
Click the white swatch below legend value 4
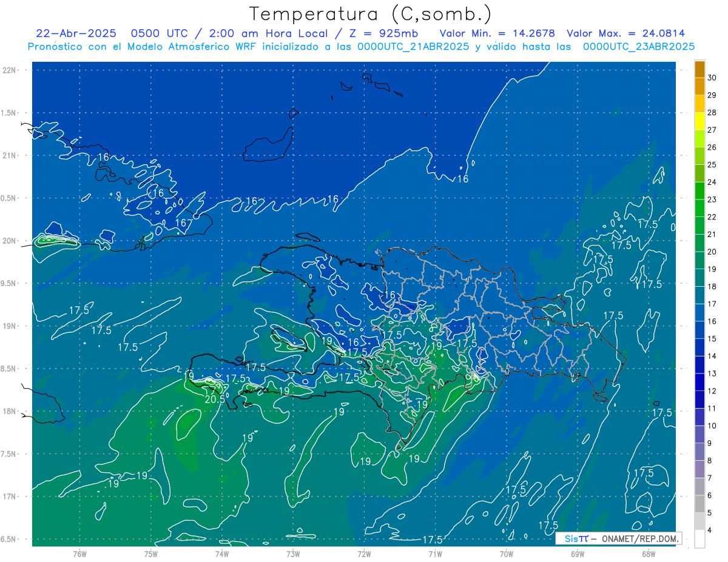(x=699, y=539)
